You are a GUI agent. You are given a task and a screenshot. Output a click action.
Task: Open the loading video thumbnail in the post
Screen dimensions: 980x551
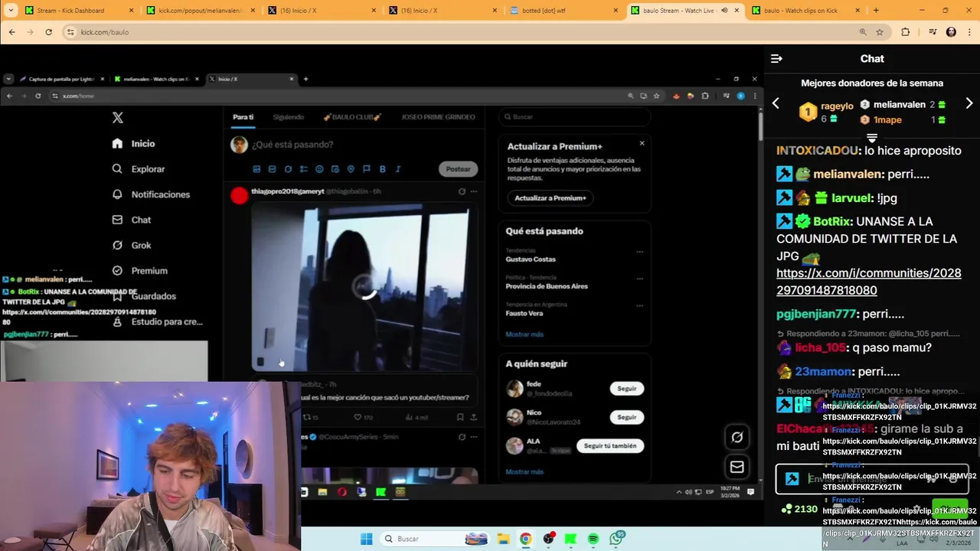click(364, 287)
